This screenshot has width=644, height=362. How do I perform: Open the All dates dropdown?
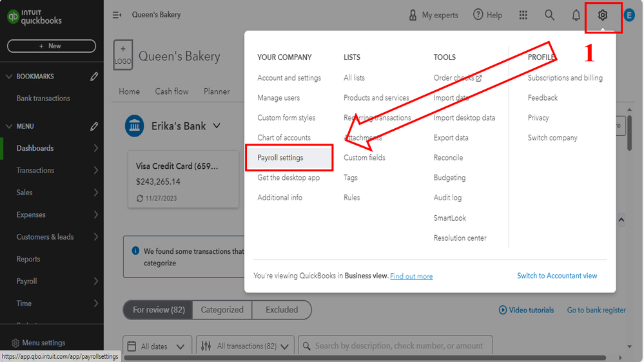click(x=157, y=347)
